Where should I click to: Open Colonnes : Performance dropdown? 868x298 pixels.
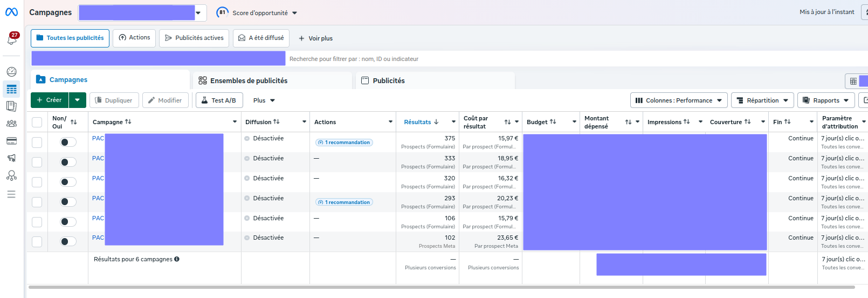pos(679,100)
